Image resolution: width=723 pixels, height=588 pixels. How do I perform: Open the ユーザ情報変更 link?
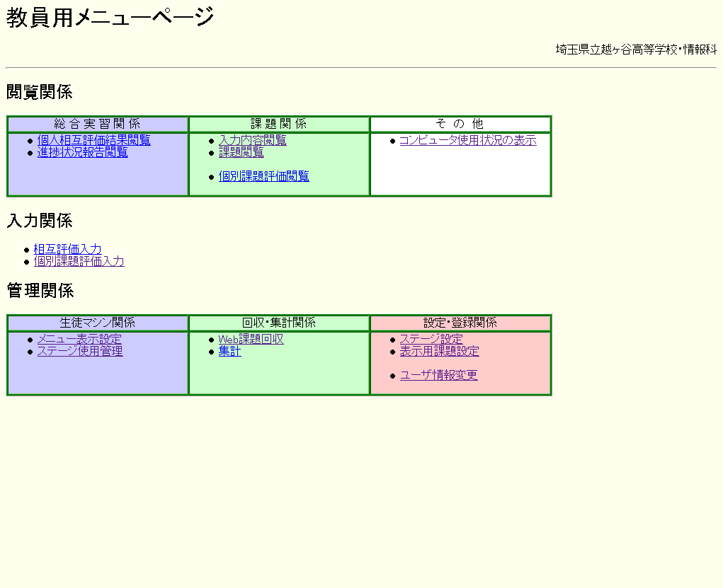[x=438, y=375]
